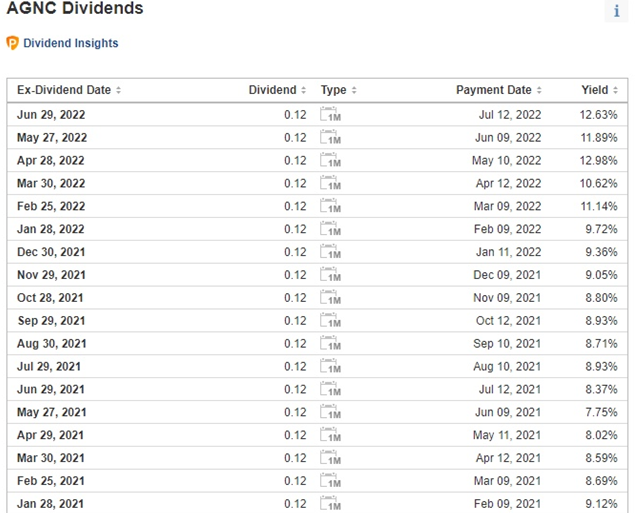Click the 1M type icon for Feb 25, 2022

[330, 206]
